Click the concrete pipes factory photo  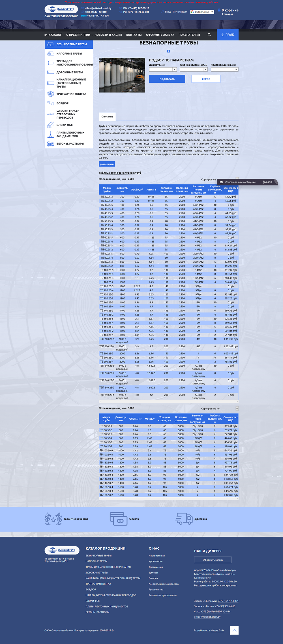122,75
